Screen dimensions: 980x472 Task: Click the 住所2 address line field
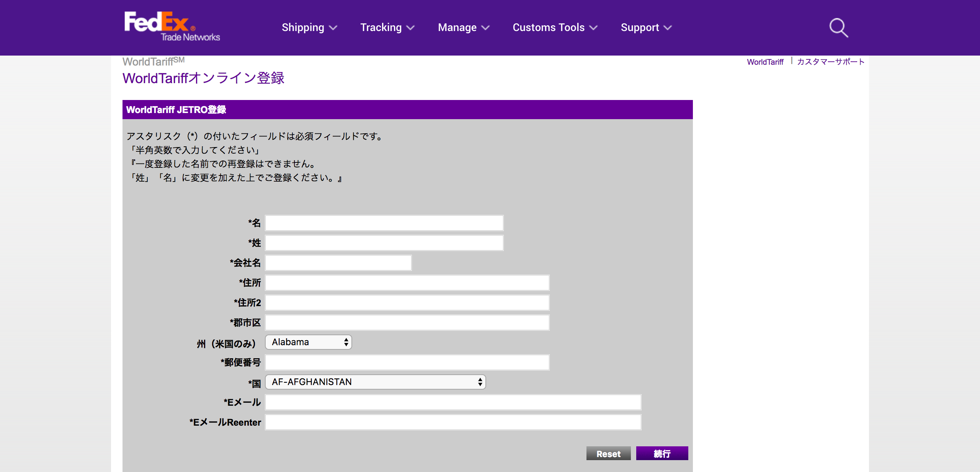(x=407, y=303)
